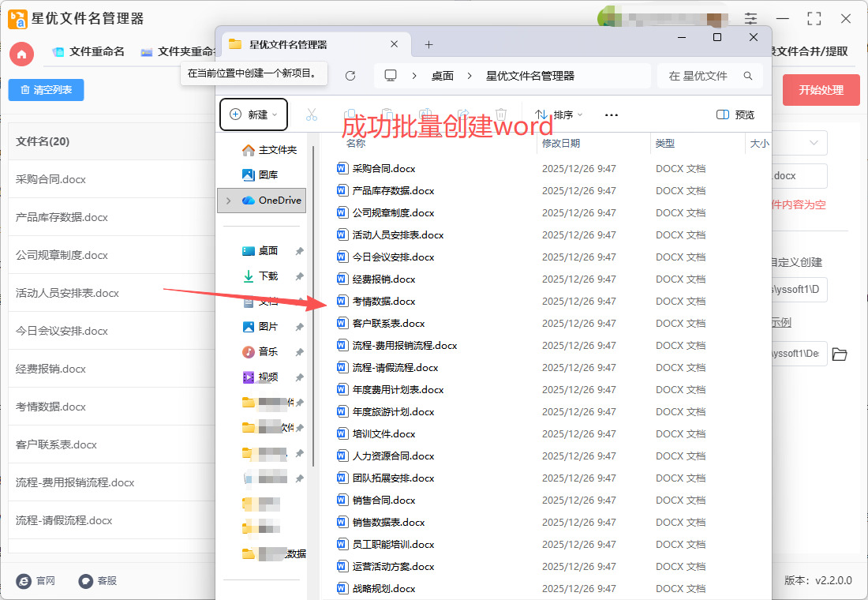Unpin the pin icon next to 下载

300,276
